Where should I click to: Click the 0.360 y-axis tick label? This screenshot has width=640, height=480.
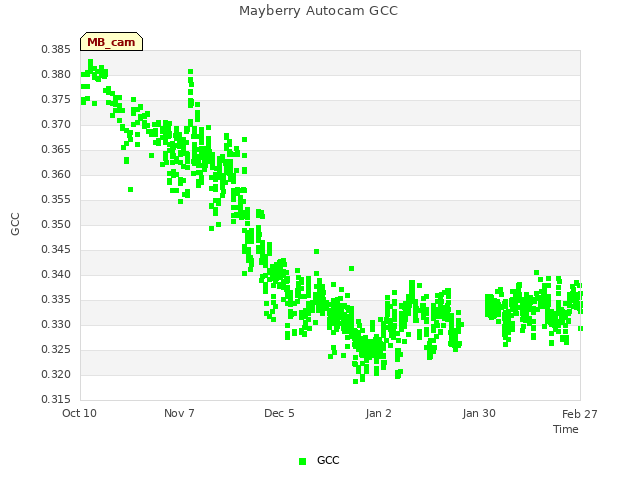click(56, 174)
